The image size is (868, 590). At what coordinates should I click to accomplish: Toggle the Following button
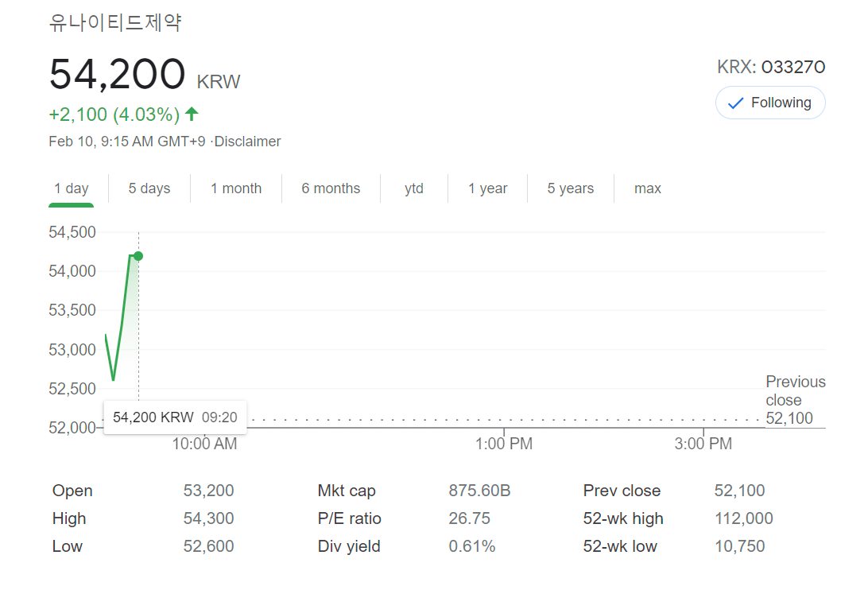tap(770, 103)
